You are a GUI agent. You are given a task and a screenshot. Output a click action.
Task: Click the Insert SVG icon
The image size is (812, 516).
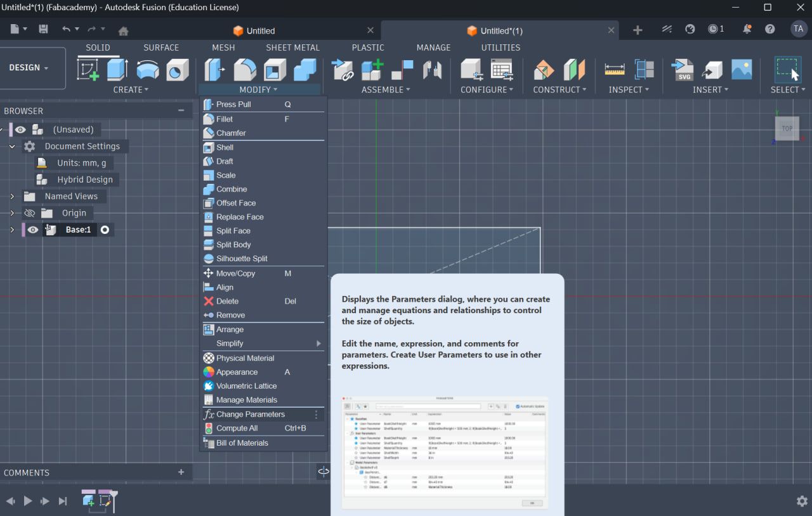click(683, 69)
